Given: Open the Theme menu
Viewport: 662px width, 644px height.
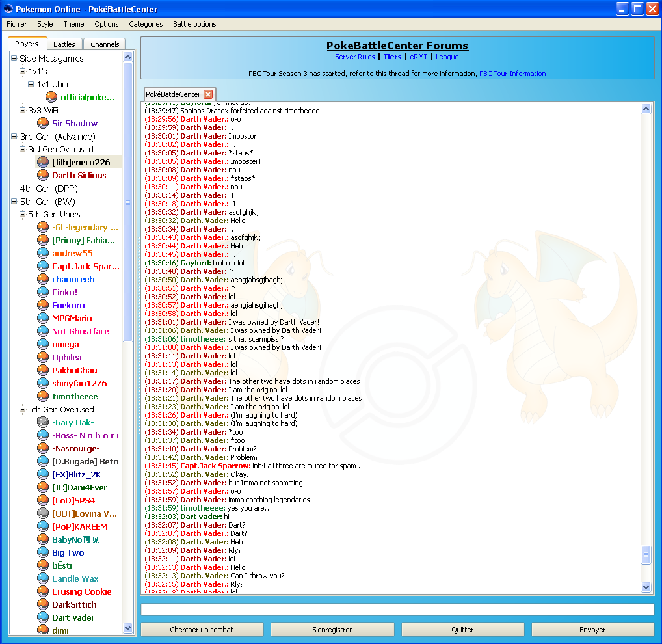Looking at the screenshot, I should (73, 24).
